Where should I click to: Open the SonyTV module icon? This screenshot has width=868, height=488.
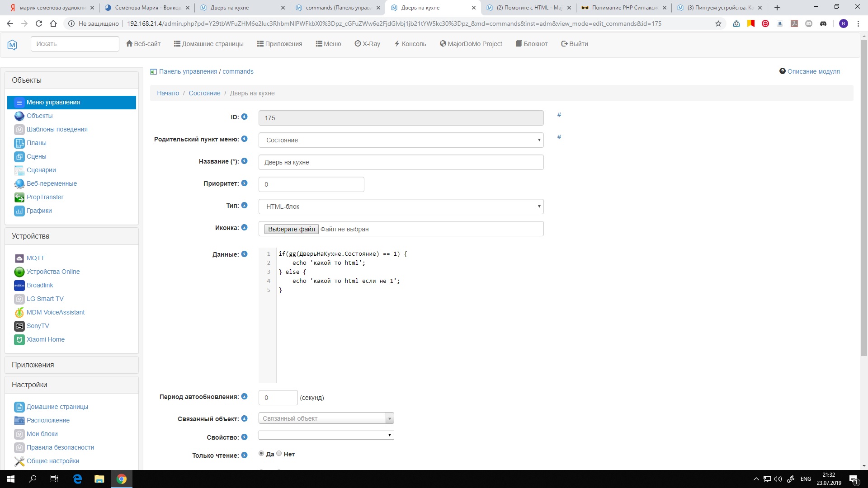click(x=19, y=326)
